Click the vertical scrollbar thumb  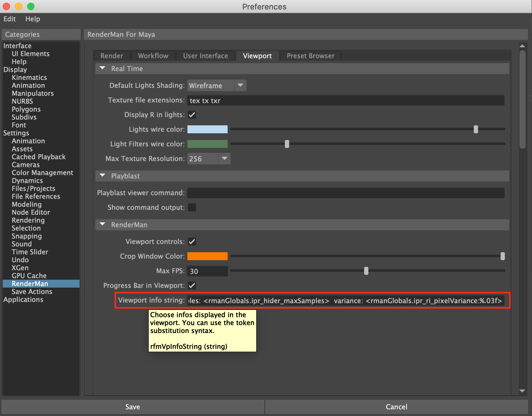click(x=522, y=99)
